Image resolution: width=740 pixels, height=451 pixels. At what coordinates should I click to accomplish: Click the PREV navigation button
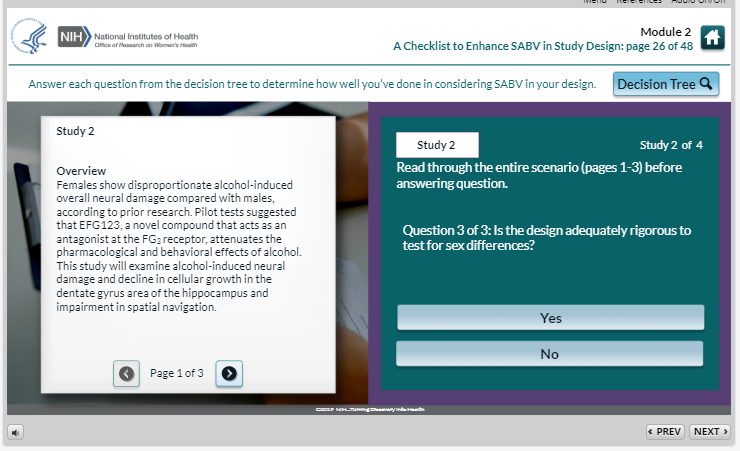tap(664, 432)
